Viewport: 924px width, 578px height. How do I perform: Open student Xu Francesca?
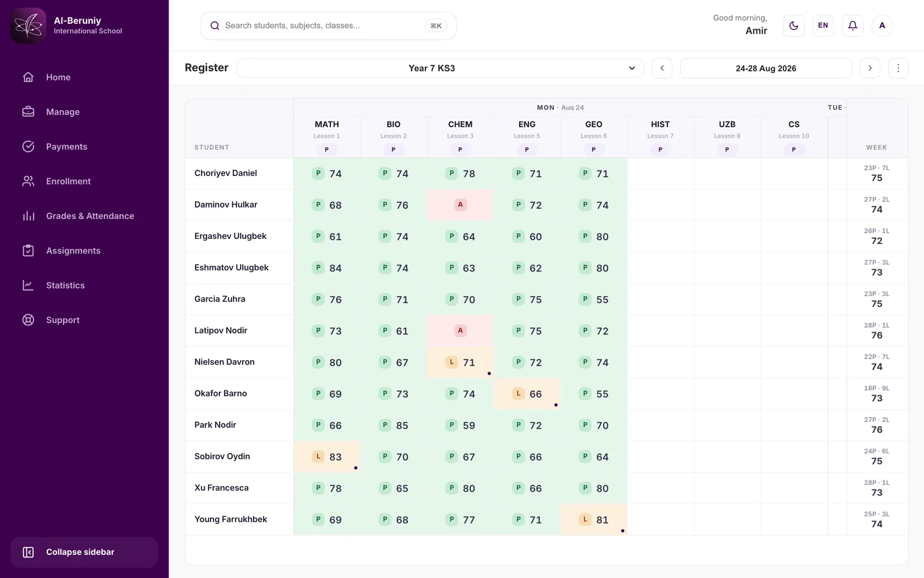click(x=221, y=488)
